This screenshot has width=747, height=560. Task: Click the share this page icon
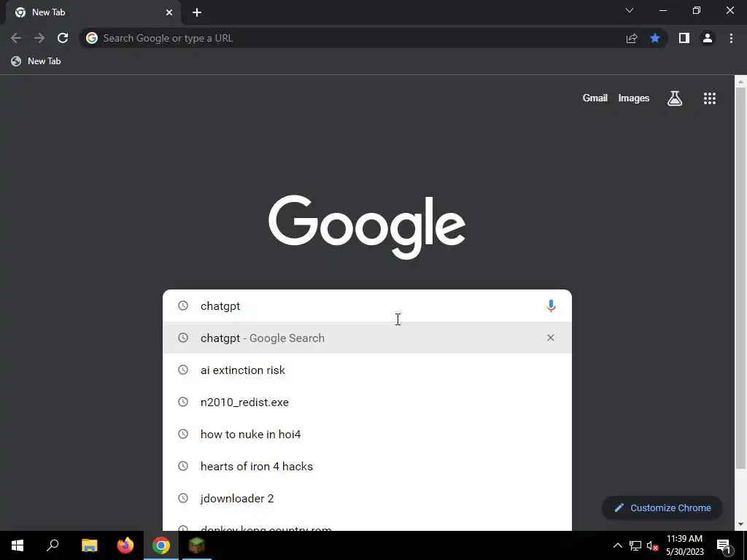(x=632, y=38)
